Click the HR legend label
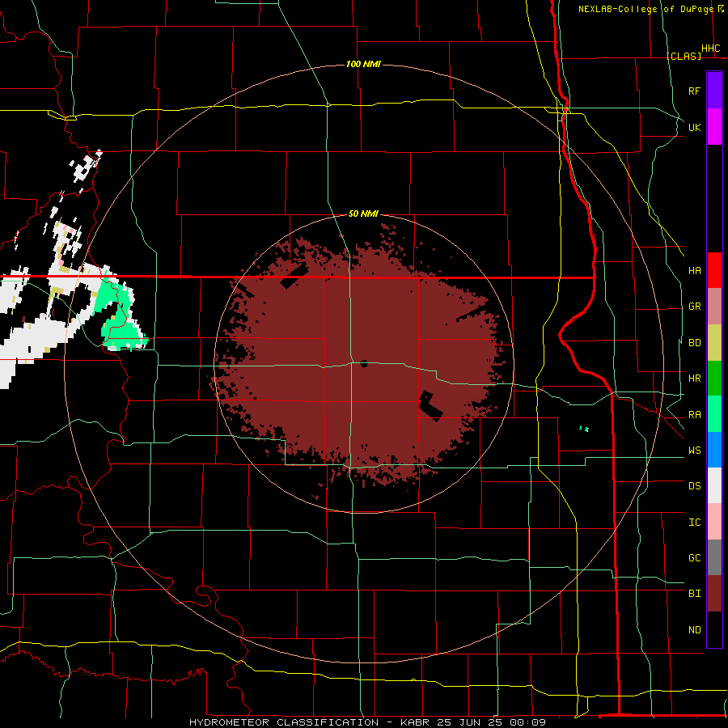The image size is (728, 728). (x=694, y=379)
